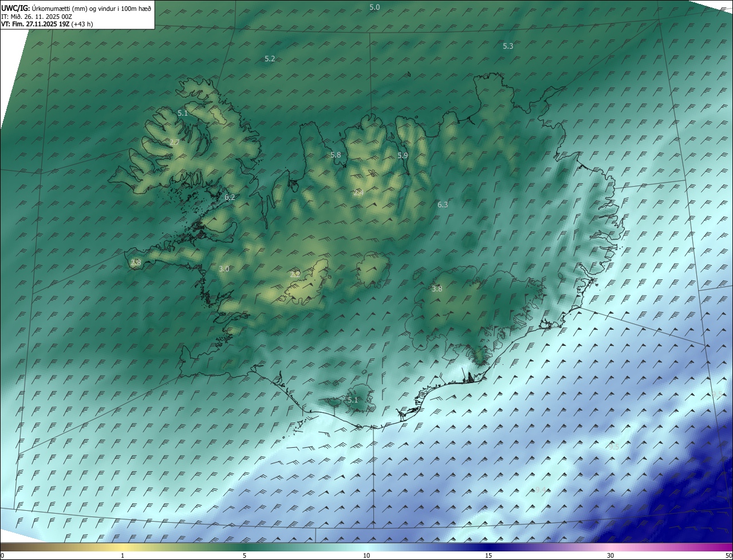Click the 5.1 value in the Westfjords

coord(183,113)
